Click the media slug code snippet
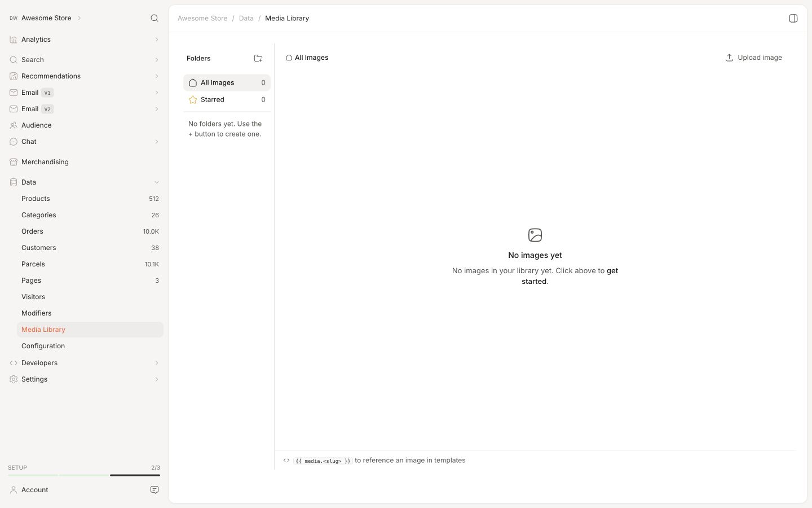Viewport: 812px width, 508px height. (x=323, y=461)
